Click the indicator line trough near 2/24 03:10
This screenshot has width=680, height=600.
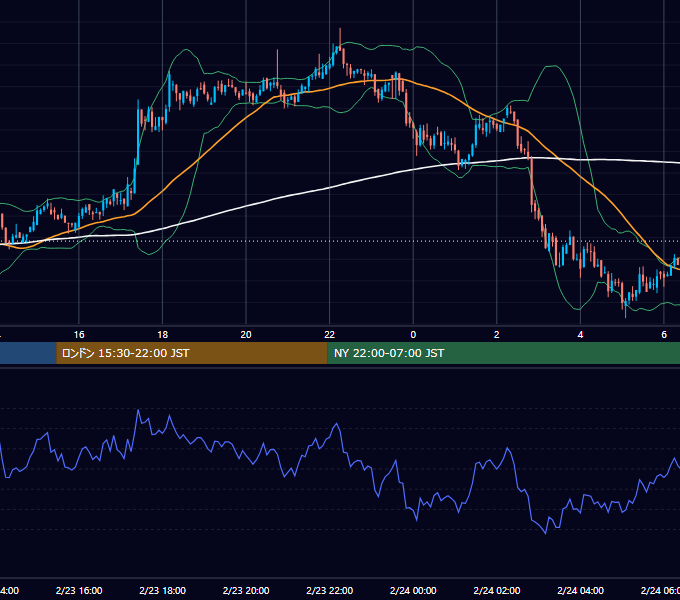(x=546, y=533)
